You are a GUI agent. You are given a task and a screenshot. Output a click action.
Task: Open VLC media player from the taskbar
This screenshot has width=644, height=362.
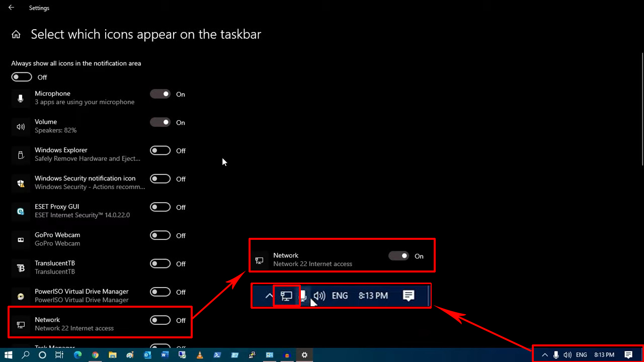[199, 355]
